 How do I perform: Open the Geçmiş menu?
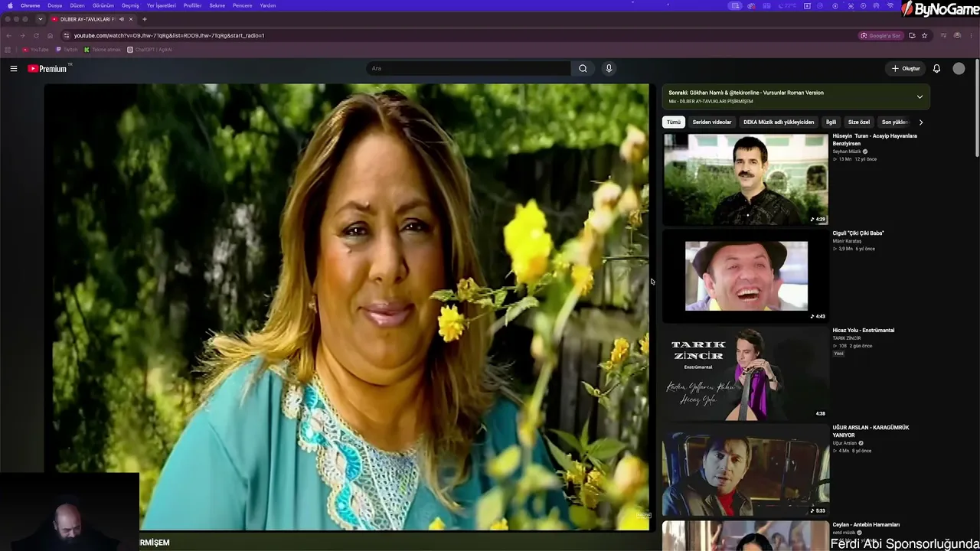pyautogui.click(x=130, y=5)
